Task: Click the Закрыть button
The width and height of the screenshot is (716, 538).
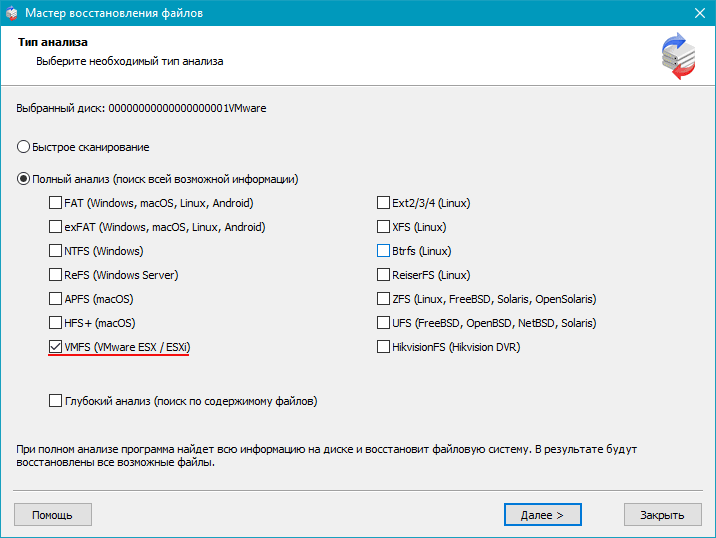Action: coord(663,515)
